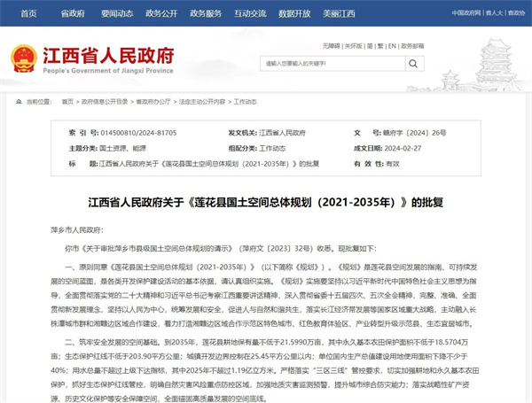Click 工作动态 in the breadcrumb

tap(245, 102)
